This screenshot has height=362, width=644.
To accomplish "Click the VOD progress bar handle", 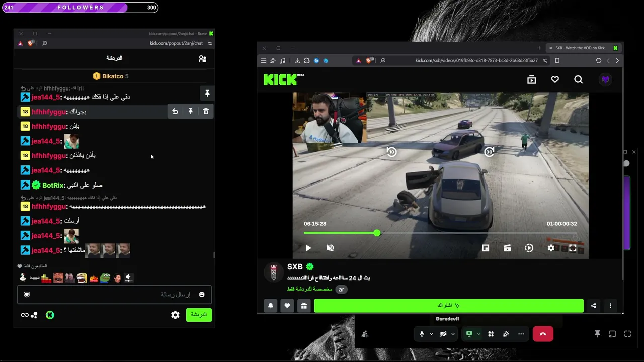I will pyautogui.click(x=377, y=233).
